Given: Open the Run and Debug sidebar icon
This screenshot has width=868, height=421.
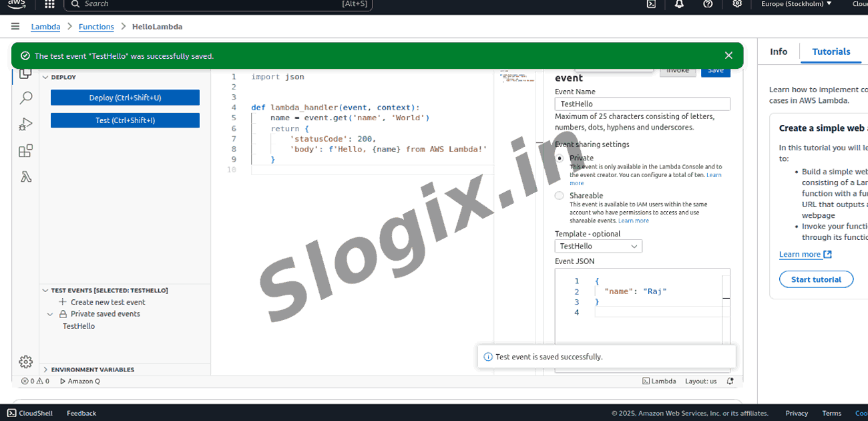Looking at the screenshot, I should click(x=25, y=124).
